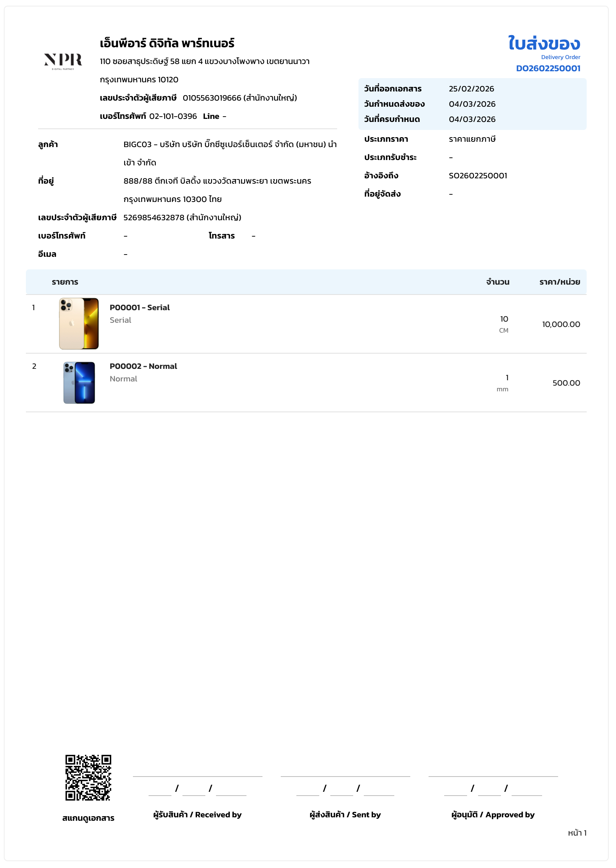Click the 10,000.00 unit price
The image size is (616, 868).
(561, 324)
